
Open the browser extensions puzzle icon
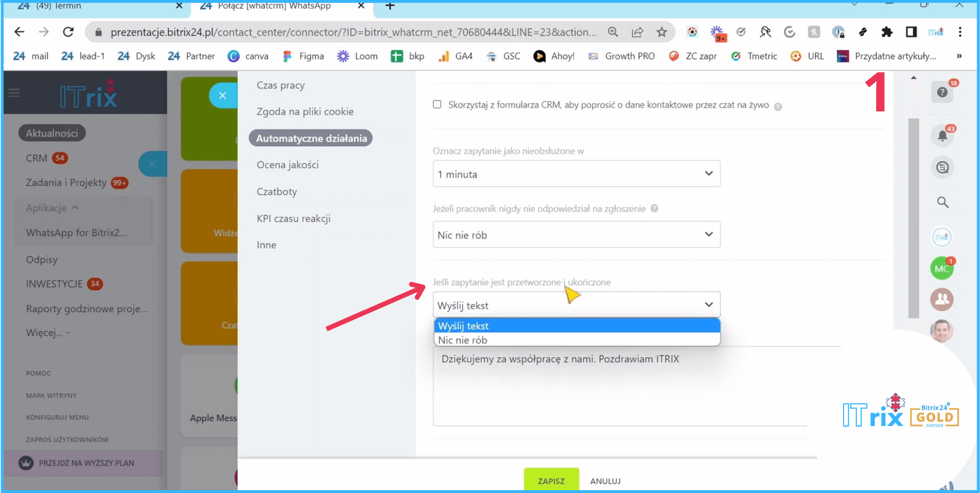pos(887,32)
